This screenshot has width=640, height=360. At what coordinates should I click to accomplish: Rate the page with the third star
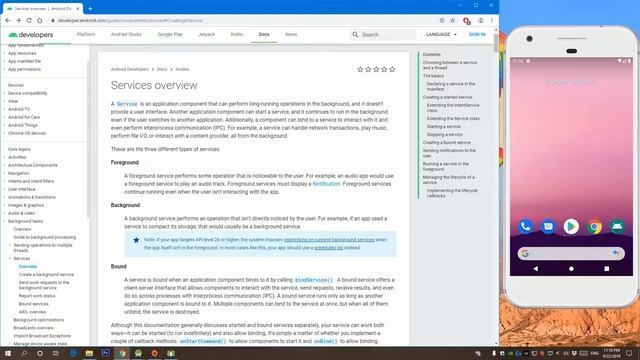tap(376, 69)
